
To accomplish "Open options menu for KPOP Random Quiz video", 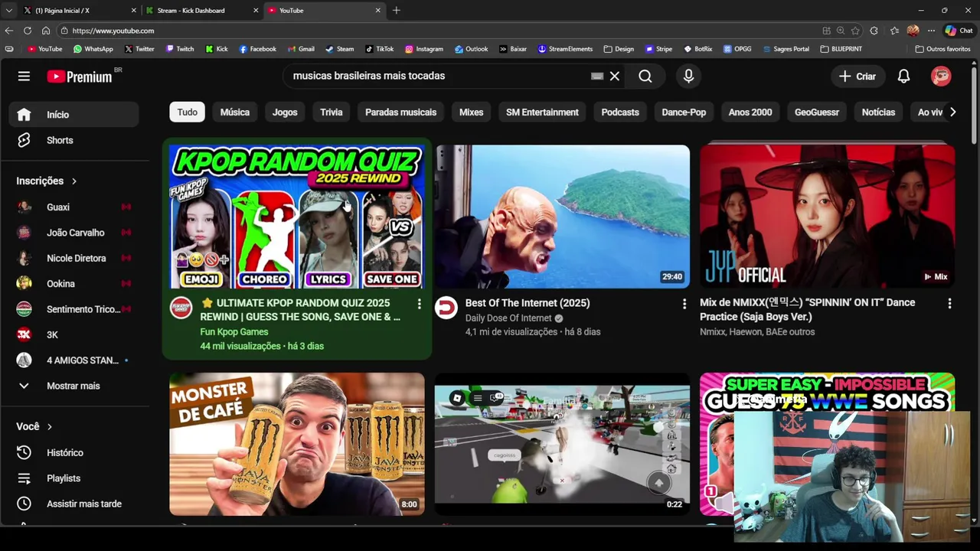I will tap(419, 304).
